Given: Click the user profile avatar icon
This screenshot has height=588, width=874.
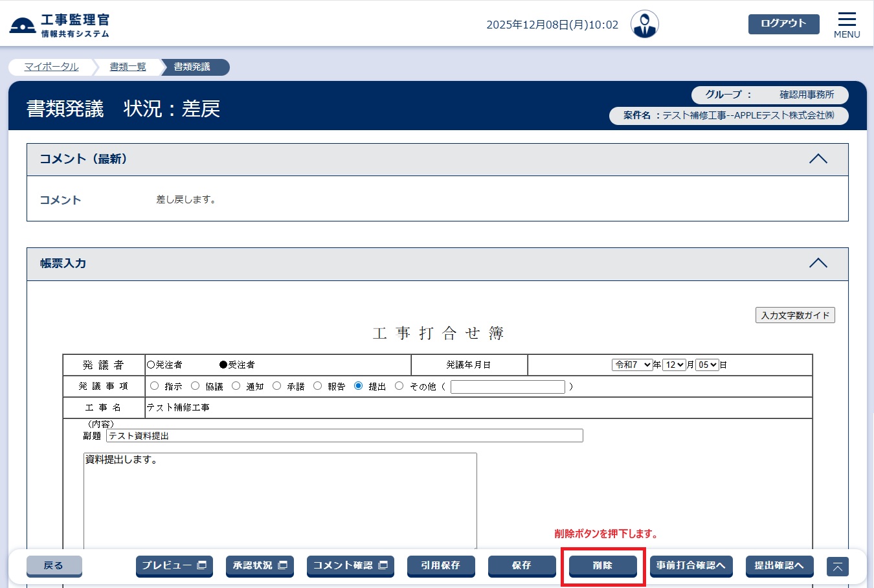Looking at the screenshot, I should [x=644, y=25].
